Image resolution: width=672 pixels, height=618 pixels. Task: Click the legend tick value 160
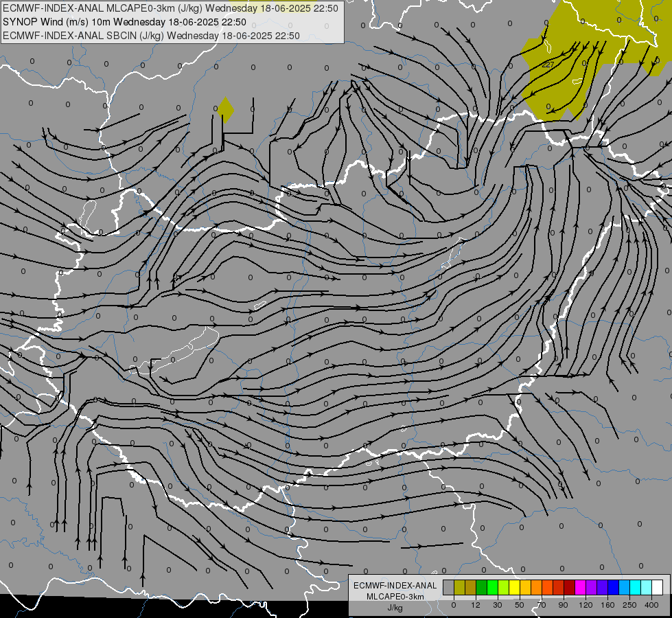607,605
